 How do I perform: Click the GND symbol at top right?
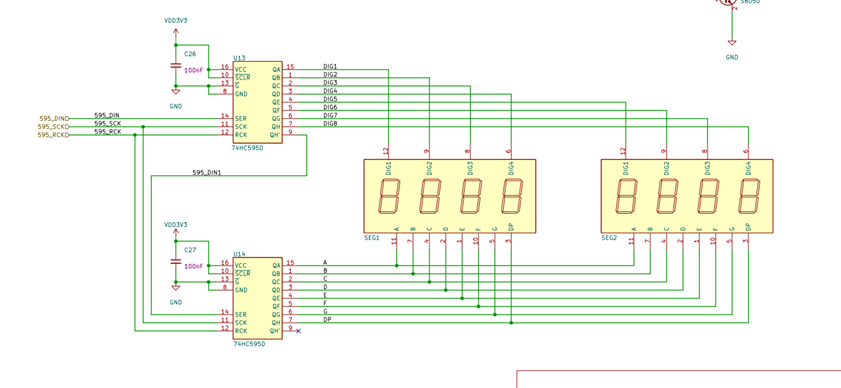click(x=732, y=42)
